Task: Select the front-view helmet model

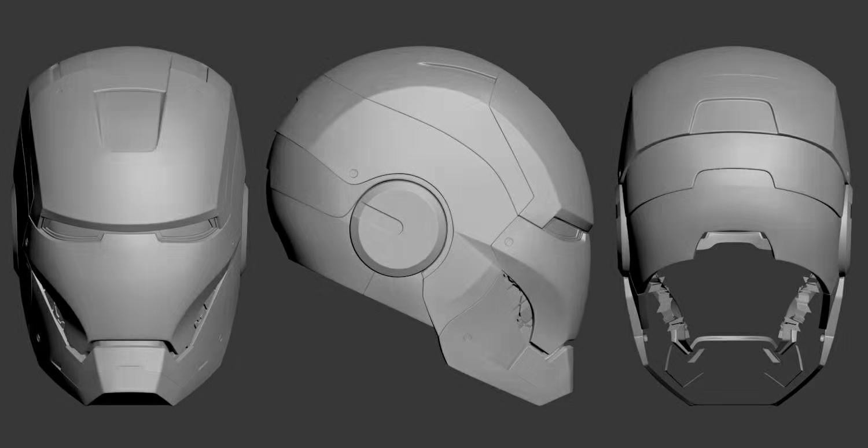Action: pos(130,225)
